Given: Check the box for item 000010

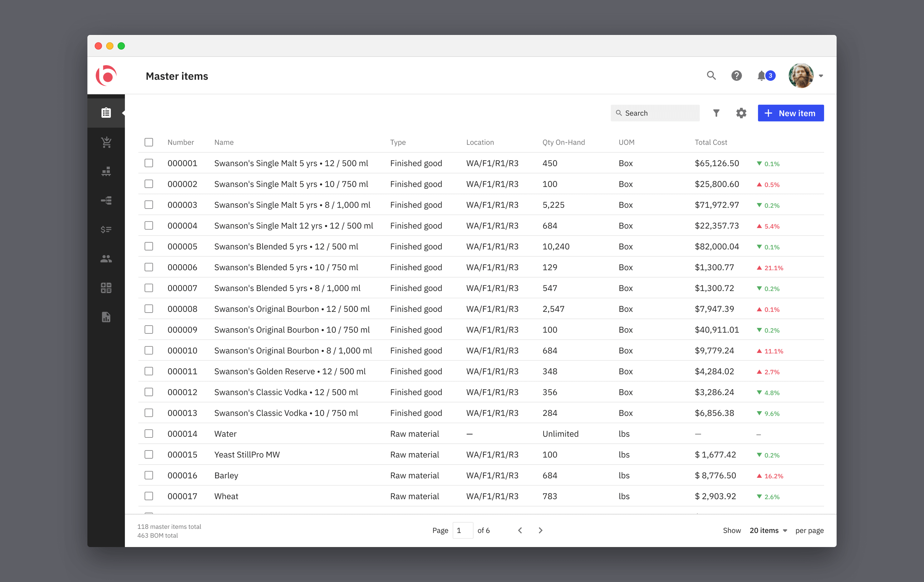Looking at the screenshot, I should 149,350.
